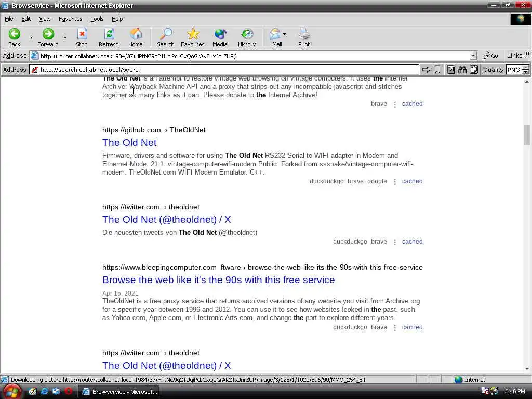The image size is (532, 399).
Task: Launch Opera from quick launch
Action: coord(68,391)
